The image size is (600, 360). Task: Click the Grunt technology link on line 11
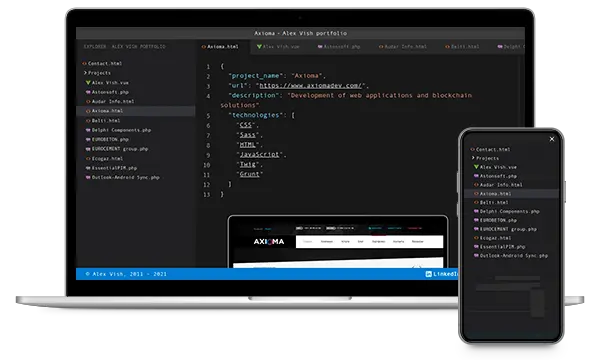pyautogui.click(x=249, y=174)
